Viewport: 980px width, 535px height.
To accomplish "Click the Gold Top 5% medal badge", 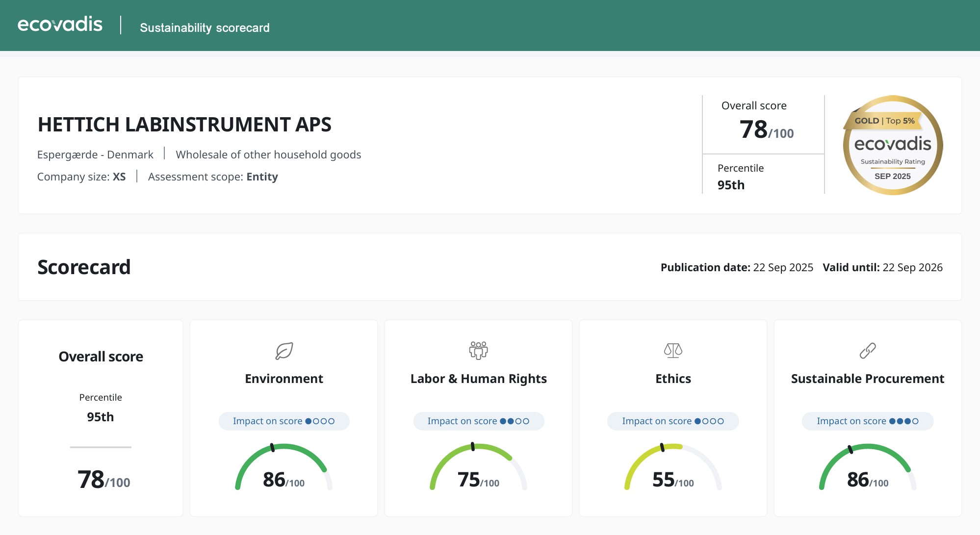I will [892, 145].
